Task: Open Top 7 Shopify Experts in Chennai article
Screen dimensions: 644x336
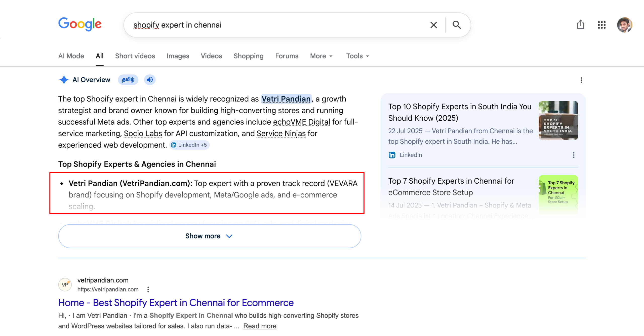Action: pos(451,187)
